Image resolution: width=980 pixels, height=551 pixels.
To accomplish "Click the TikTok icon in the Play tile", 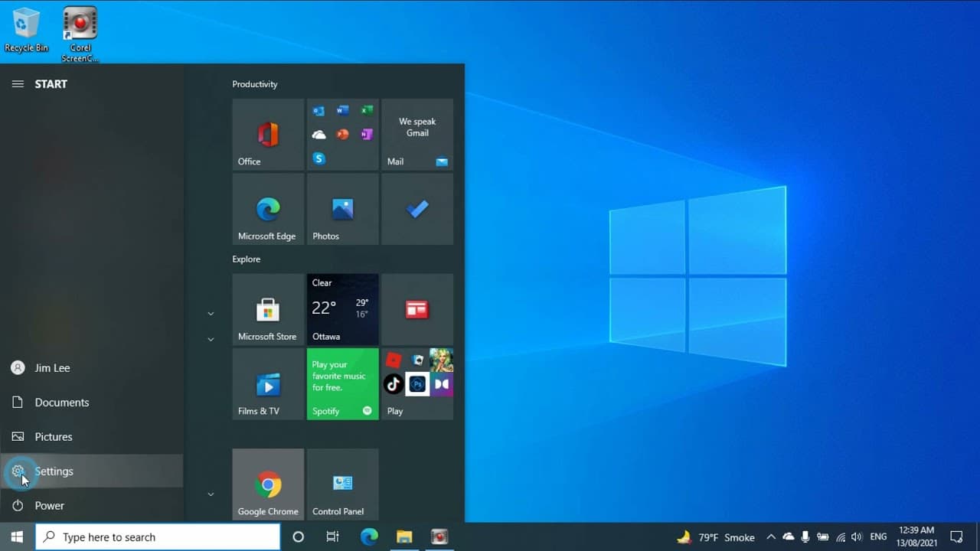I will (x=394, y=384).
